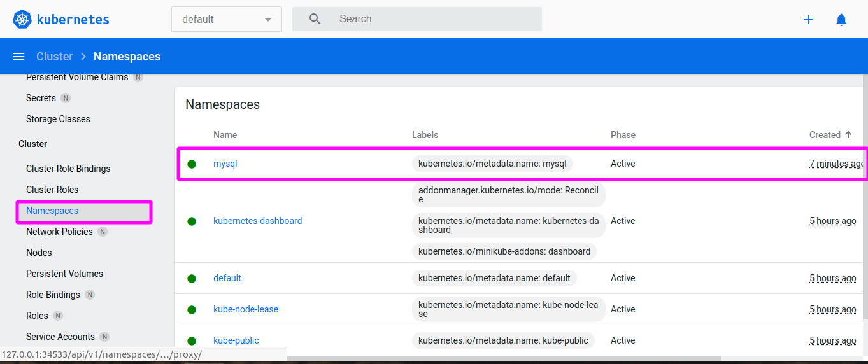Open the notifications bell
Viewport: 868px width, 364px height.
pos(841,20)
